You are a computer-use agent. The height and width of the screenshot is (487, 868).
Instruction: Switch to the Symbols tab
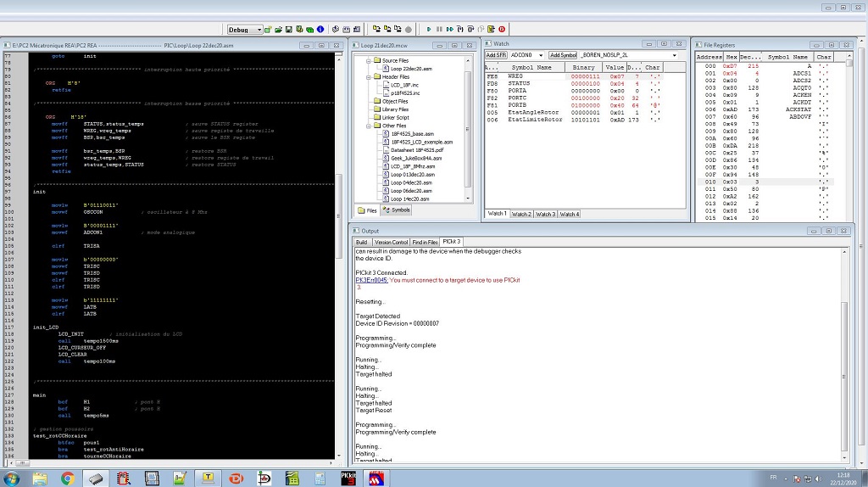coord(397,210)
